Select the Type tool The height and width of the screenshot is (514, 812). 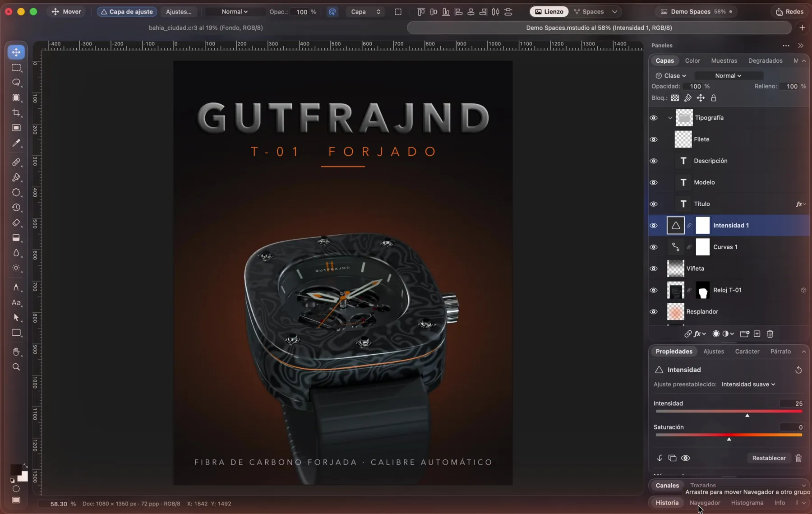point(16,302)
